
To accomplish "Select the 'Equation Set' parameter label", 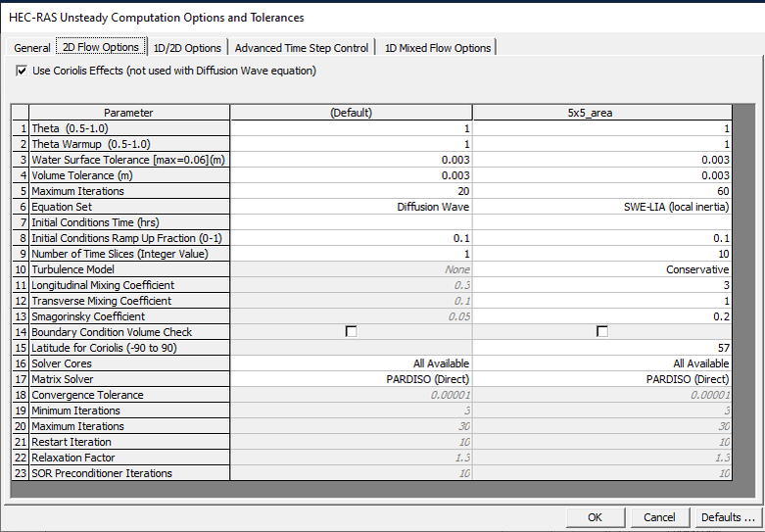I will [x=128, y=207].
